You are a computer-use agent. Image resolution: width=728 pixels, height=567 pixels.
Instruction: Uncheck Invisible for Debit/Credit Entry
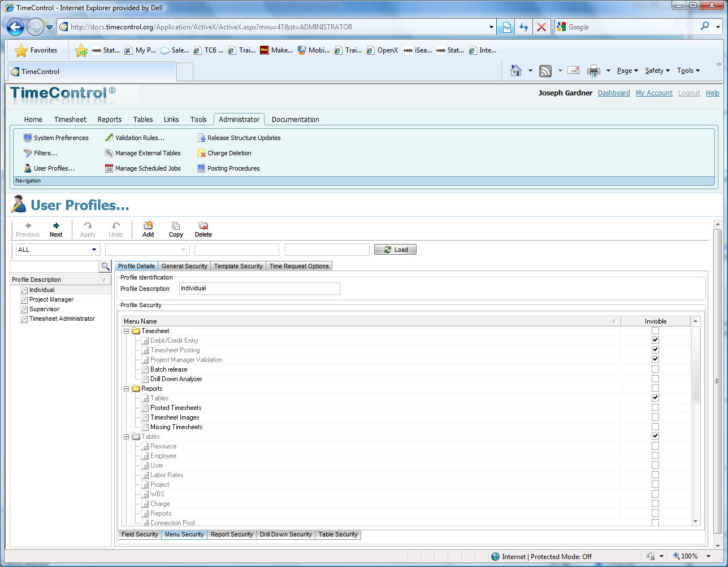655,340
